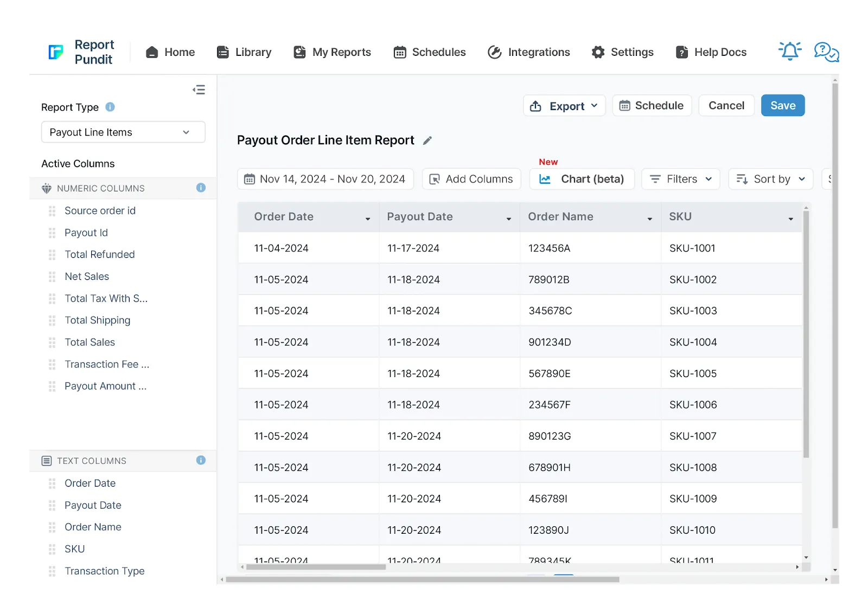This screenshot has width=868, height=613.
Task: Open the Library menu
Action: click(244, 52)
